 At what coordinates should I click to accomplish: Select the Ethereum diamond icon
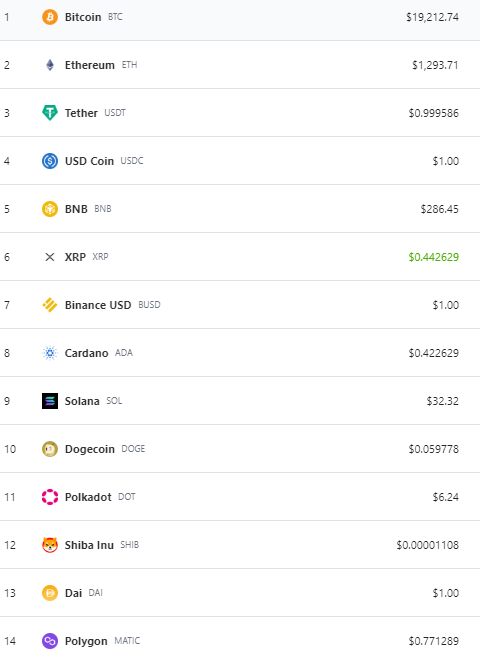(50, 65)
